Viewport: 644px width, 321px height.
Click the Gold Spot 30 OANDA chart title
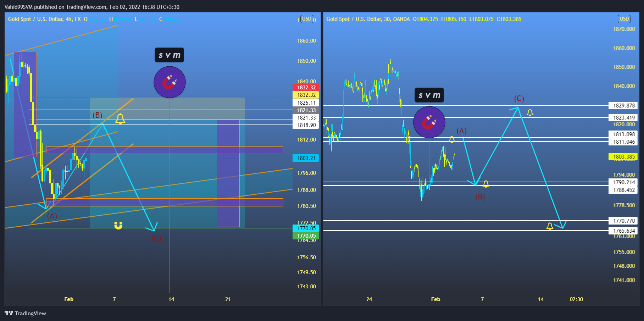coord(368,19)
